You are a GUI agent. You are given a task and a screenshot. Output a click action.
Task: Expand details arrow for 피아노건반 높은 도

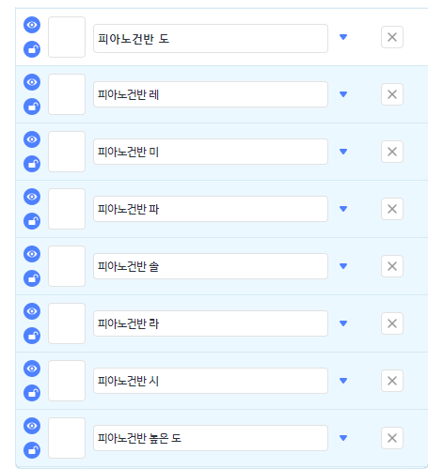tap(343, 438)
